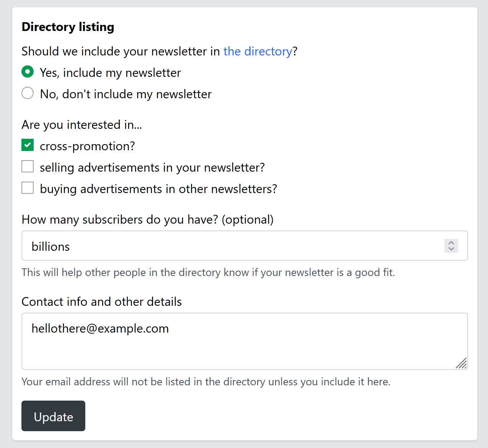The width and height of the screenshot is (488, 448).
Task: Click the 'Directory listing' heading
Action: coord(68,27)
